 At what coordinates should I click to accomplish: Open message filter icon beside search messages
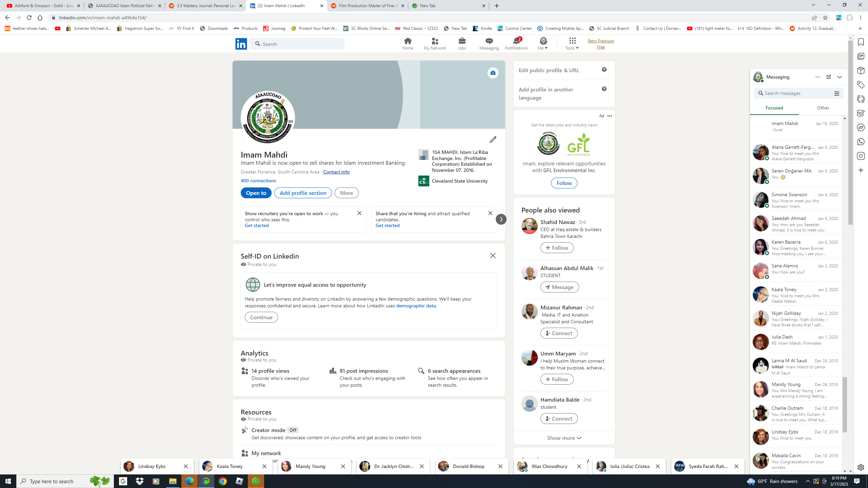[836, 94]
